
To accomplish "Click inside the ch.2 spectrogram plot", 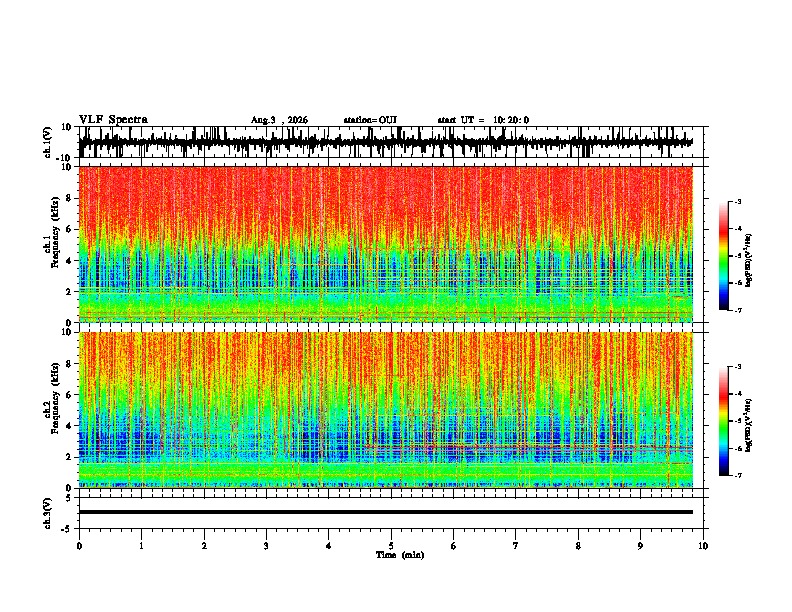I will coord(386,410).
